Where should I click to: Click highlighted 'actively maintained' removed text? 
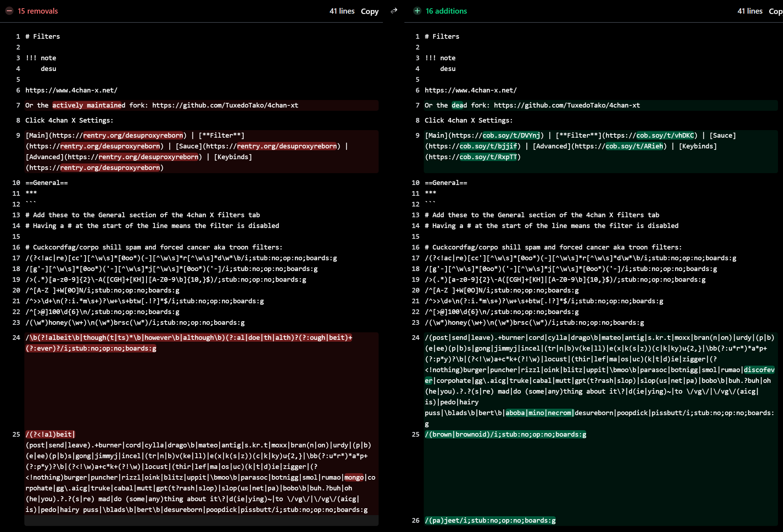pos(89,105)
